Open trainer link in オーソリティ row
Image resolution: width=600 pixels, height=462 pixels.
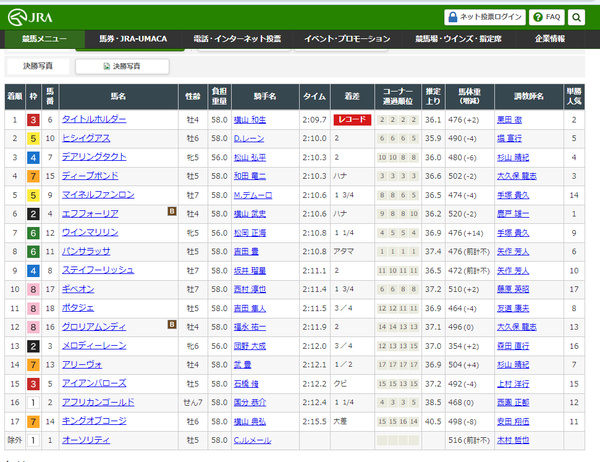click(x=513, y=441)
